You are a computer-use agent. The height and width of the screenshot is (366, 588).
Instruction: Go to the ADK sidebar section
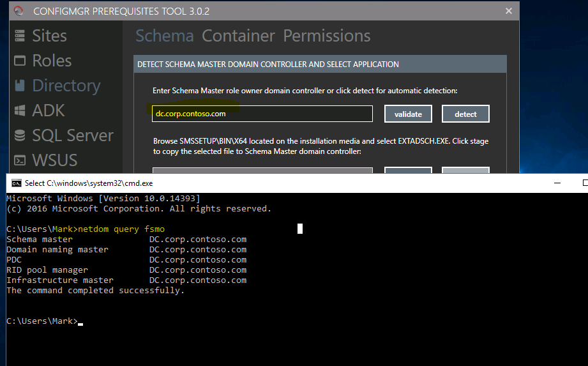click(49, 111)
